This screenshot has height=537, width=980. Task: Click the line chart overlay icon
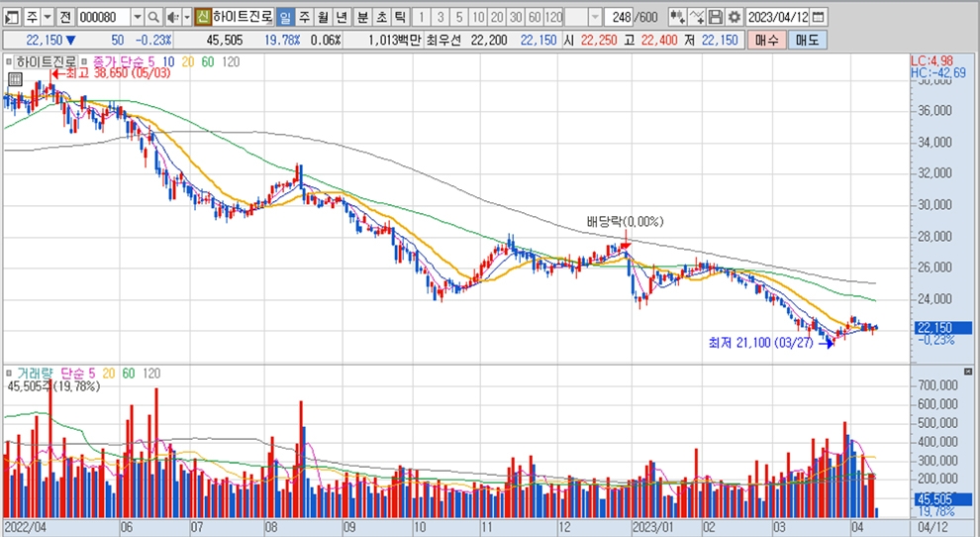click(697, 18)
